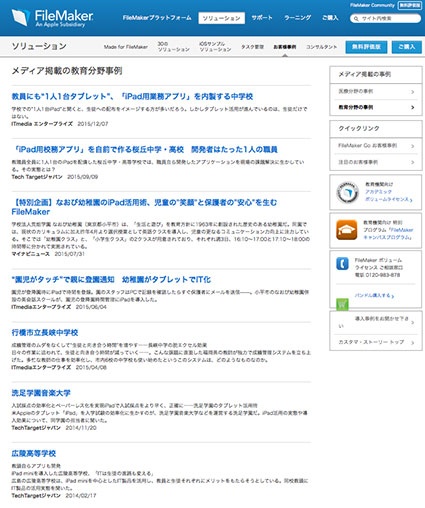Click the chevron beside 導入事例をお聞かせ下さい
Image resolution: width=425 pixels, height=508 pixels.
413,322
